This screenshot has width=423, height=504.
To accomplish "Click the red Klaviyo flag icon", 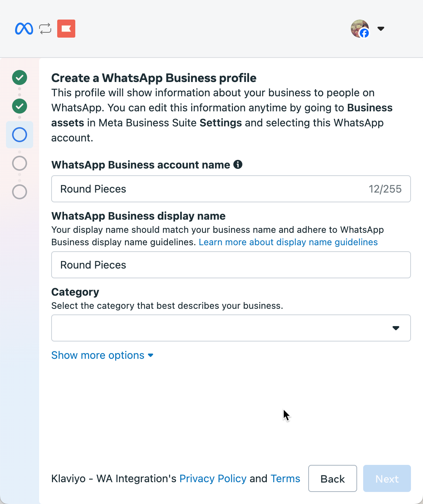I will 66,29.
